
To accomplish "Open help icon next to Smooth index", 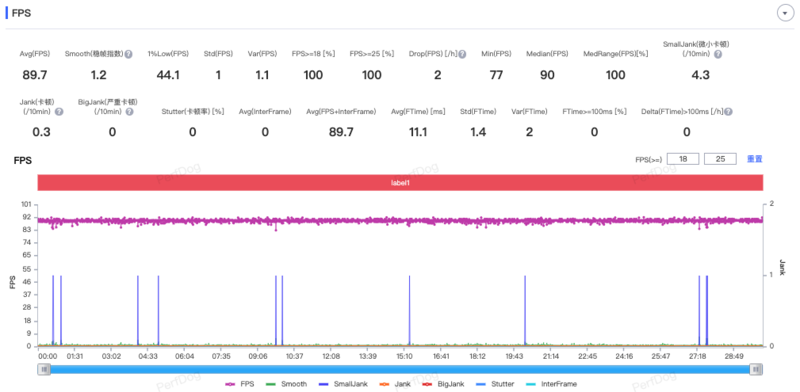I will pos(129,54).
